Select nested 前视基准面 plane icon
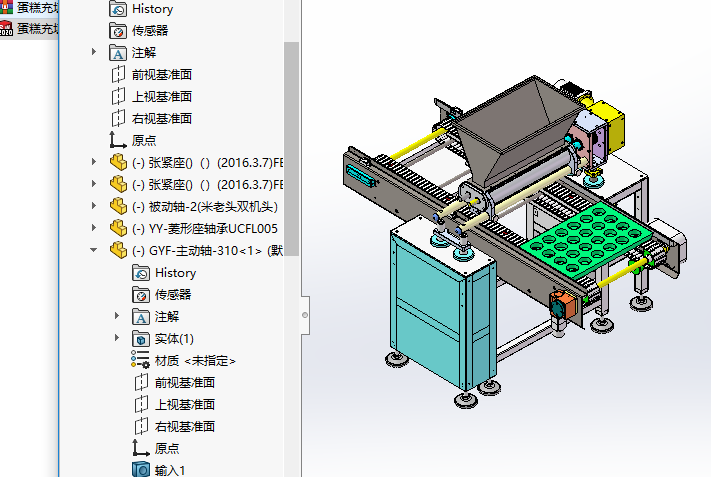Image resolution: width=711 pixels, height=477 pixels. pyautogui.click(x=141, y=383)
